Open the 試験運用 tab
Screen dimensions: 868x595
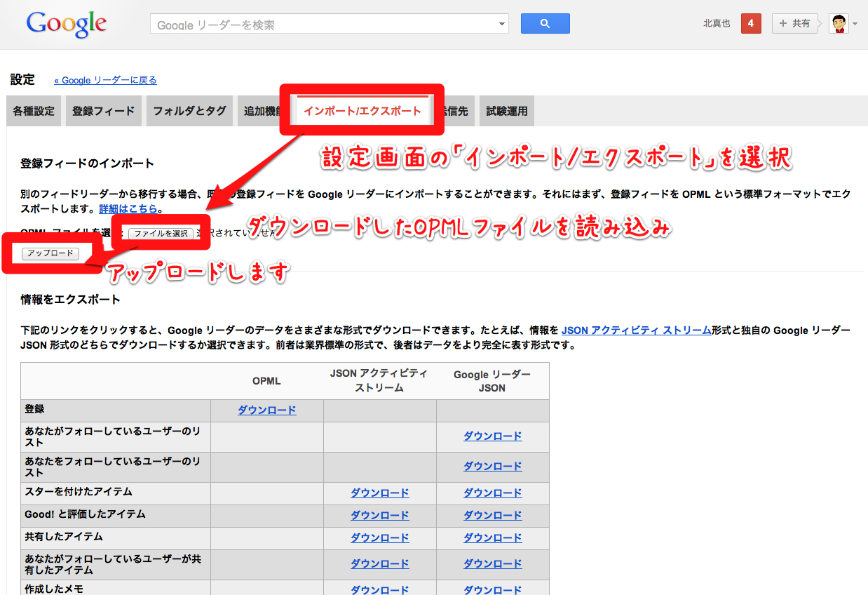point(506,111)
